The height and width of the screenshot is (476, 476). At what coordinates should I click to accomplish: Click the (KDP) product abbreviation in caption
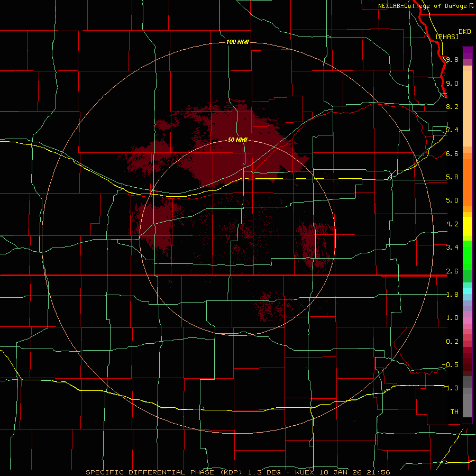tap(230, 472)
